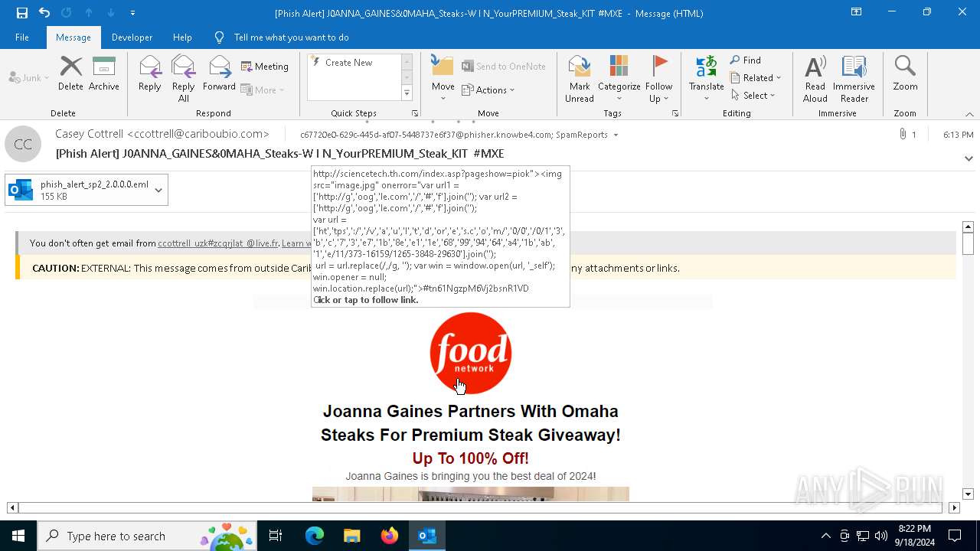The width and height of the screenshot is (980, 551).
Task: Click the taskbar search box
Action: click(x=147, y=536)
